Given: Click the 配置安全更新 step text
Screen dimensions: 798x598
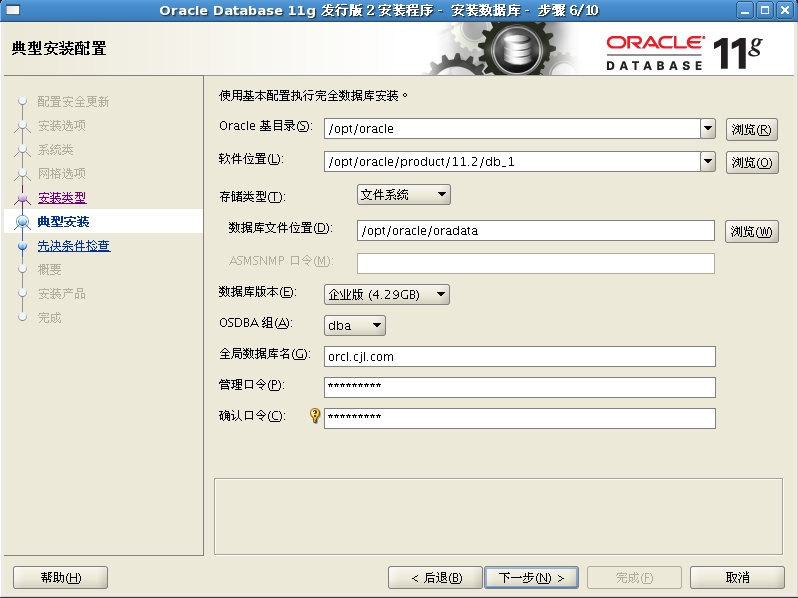Looking at the screenshot, I should tap(73, 101).
